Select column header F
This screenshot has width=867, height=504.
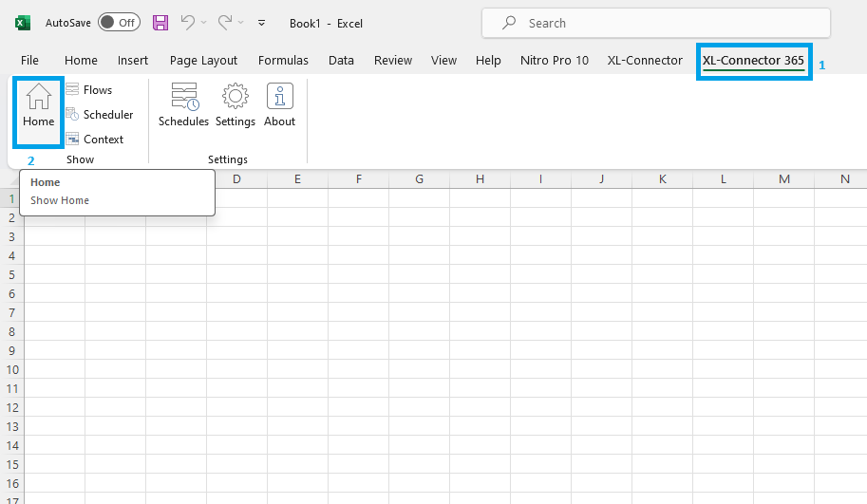(358, 178)
